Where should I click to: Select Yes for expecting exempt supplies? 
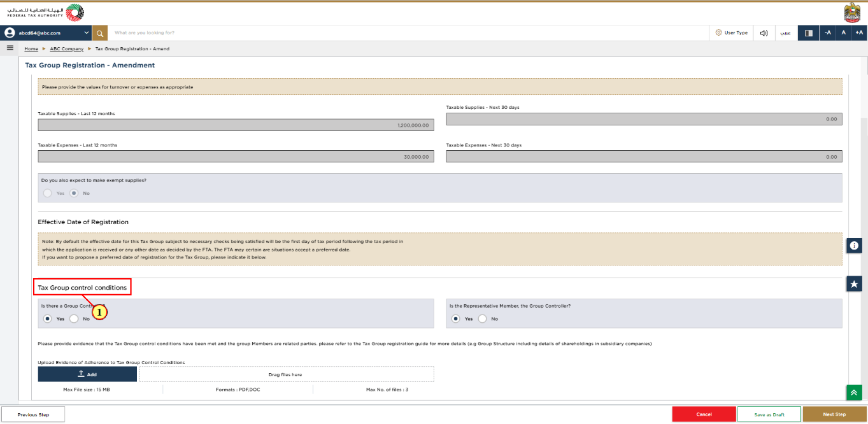47,193
